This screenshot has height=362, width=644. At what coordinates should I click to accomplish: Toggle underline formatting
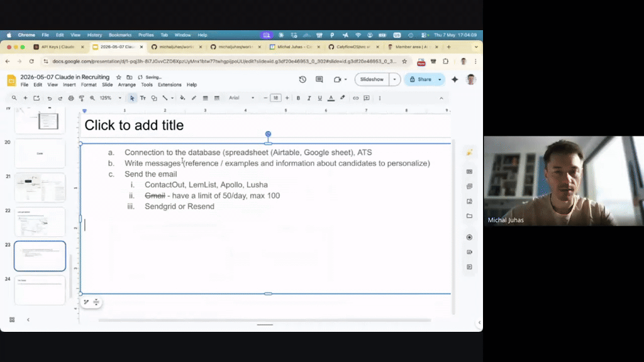(x=319, y=98)
